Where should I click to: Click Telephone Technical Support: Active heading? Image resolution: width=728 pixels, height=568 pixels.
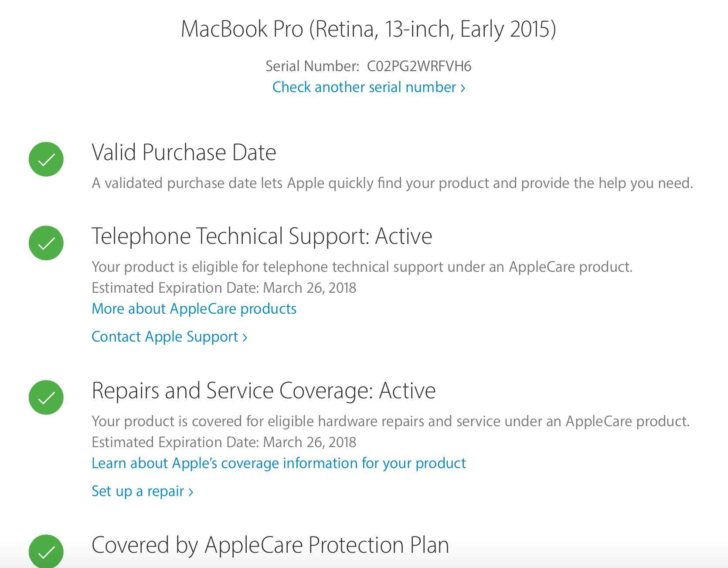tap(262, 236)
